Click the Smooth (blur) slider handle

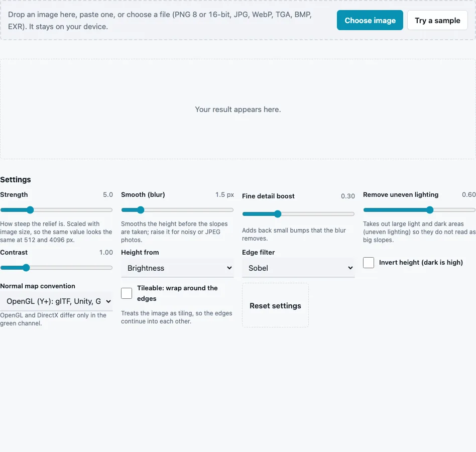pos(141,210)
